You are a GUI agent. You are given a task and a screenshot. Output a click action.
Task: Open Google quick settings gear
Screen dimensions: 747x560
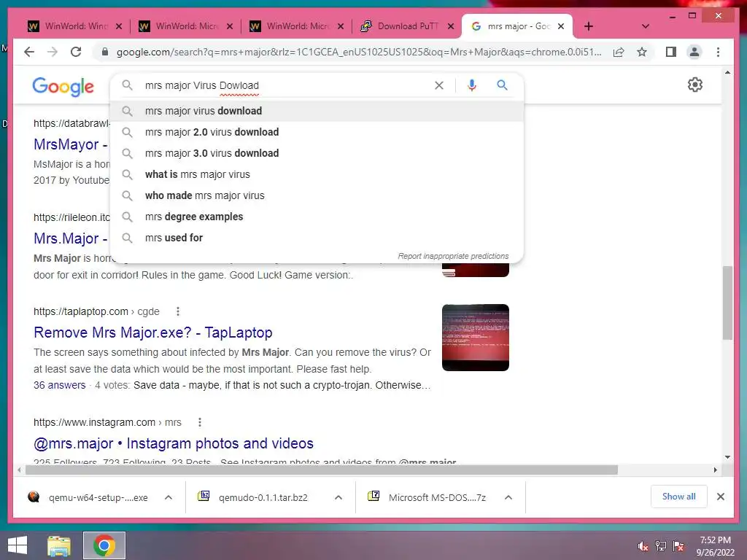click(695, 85)
